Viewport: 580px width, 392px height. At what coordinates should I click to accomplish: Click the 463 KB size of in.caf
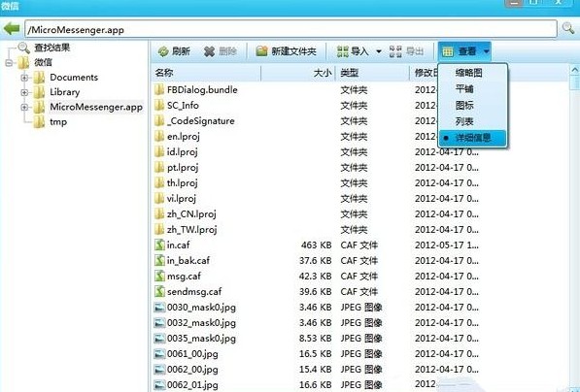click(x=317, y=245)
